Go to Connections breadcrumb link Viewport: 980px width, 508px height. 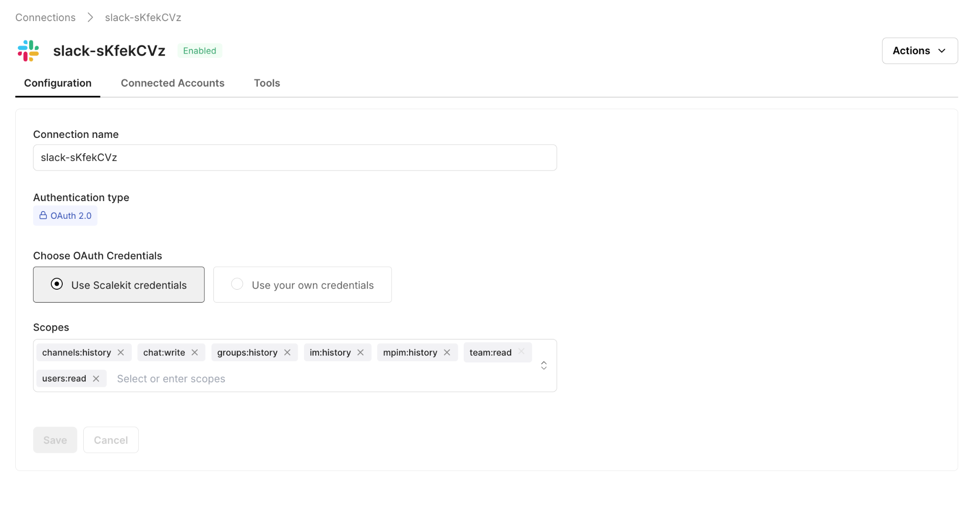coord(45,18)
